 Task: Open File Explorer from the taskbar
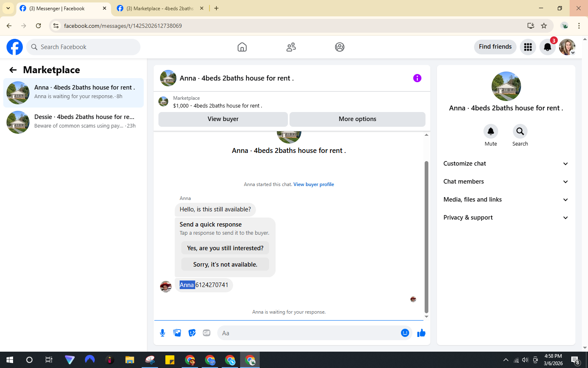[x=130, y=360]
